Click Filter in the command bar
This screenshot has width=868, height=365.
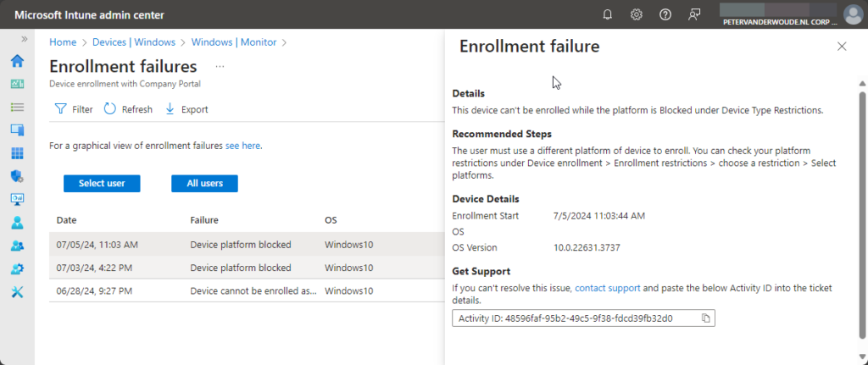[74, 109]
